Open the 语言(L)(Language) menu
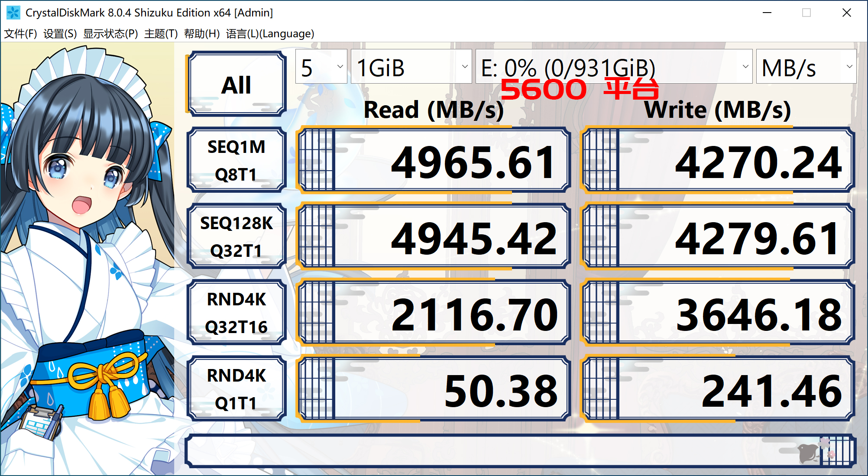Image resolution: width=868 pixels, height=476 pixels. point(270,34)
